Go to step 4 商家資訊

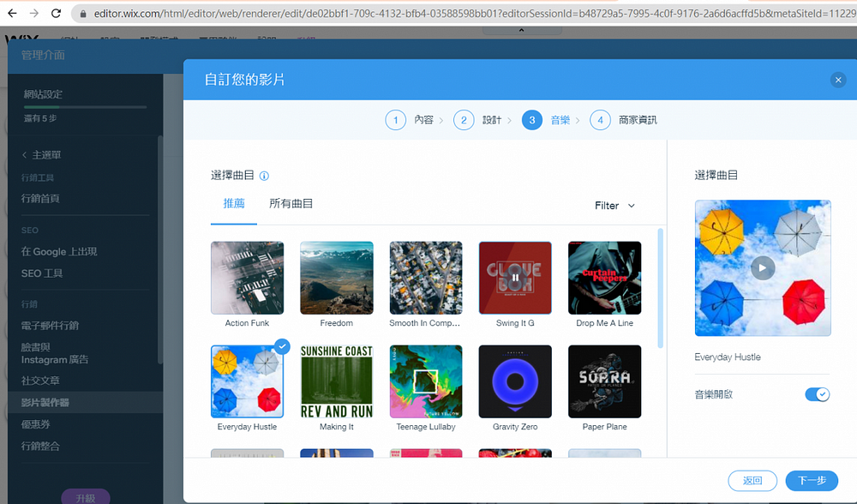pyautogui.click(x=624, y=120)
